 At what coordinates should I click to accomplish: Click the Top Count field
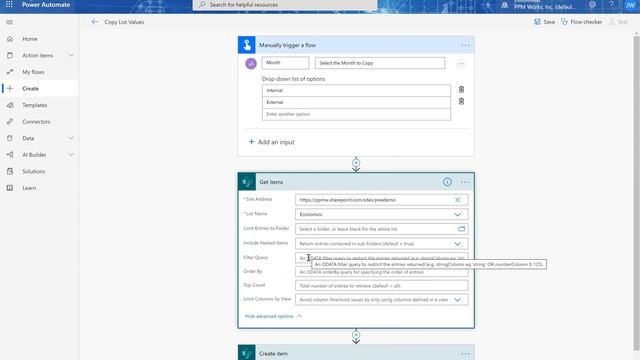(x=382, y=286)
